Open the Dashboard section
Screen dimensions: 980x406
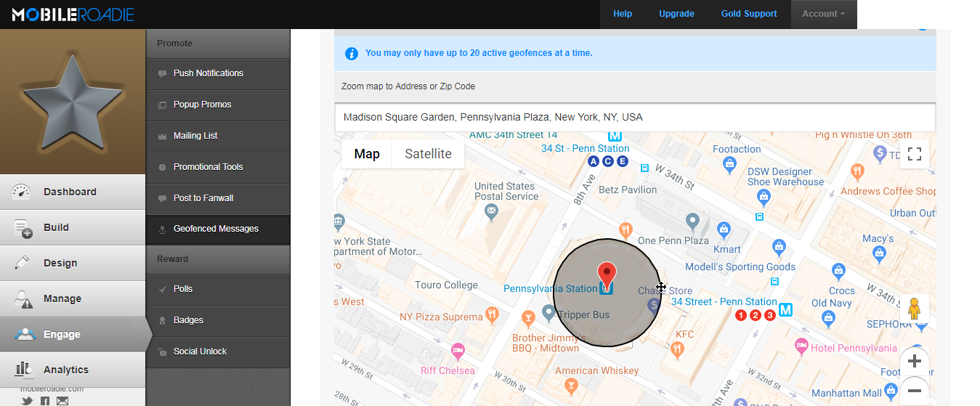(73, 192)
